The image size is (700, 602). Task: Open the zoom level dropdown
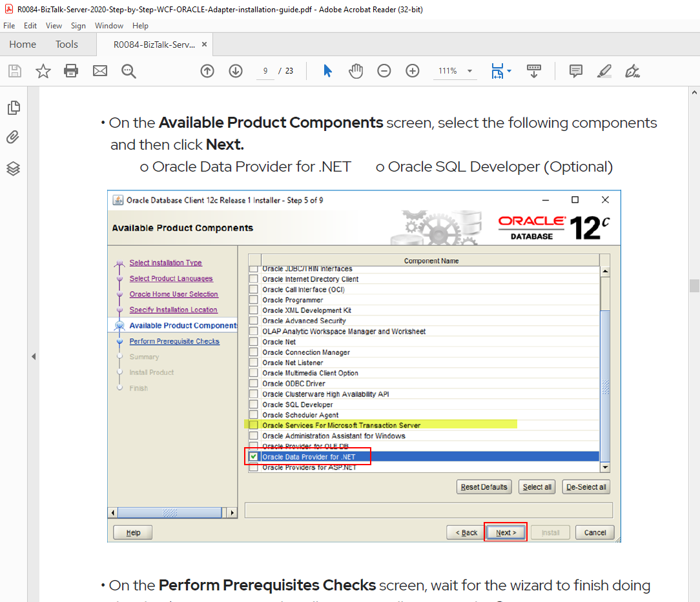click(x=469, y=71)
